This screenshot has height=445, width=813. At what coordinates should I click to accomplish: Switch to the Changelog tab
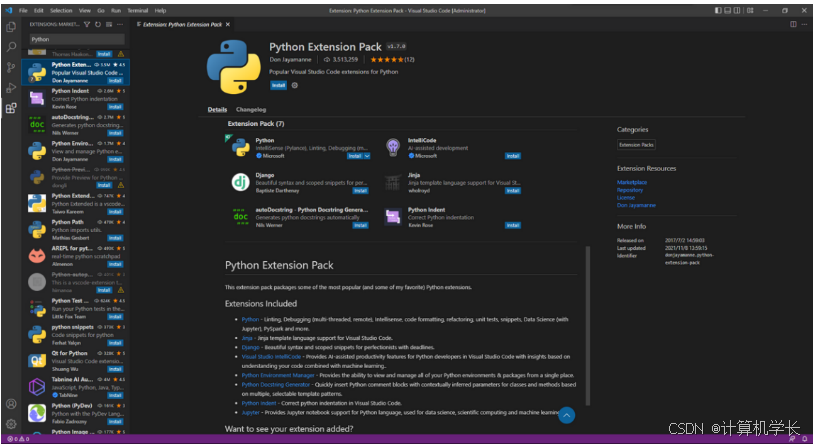251,109
